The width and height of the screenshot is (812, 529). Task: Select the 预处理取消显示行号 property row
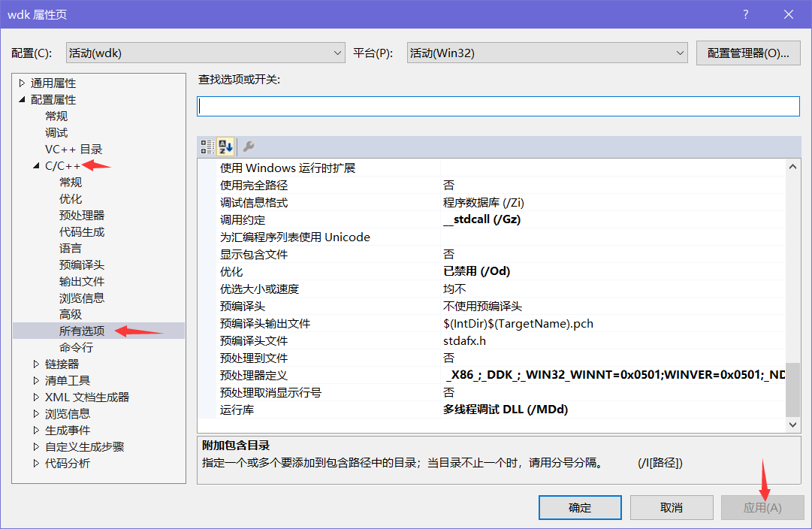491,393
